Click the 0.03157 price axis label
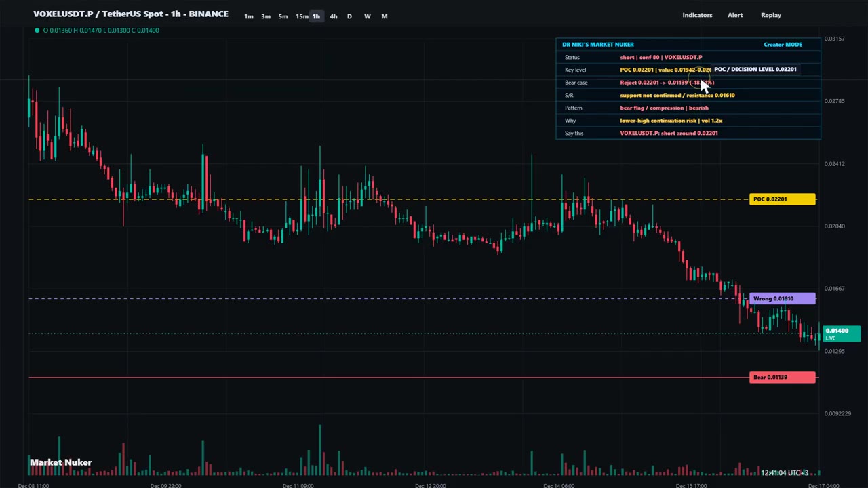The image size is (868, 488). click(835, 39)
